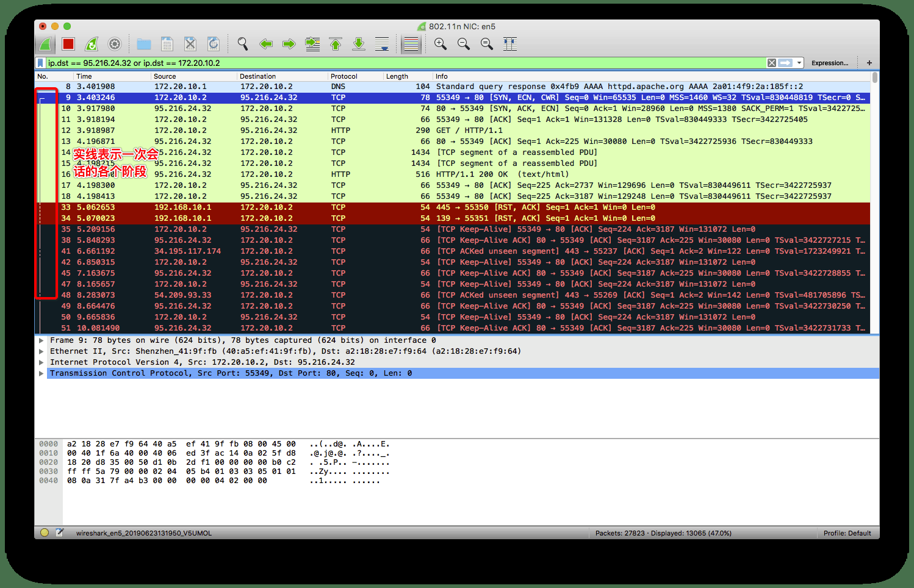Click hex offset 0020 row
914x588 pixels.
tap(48, 462)
